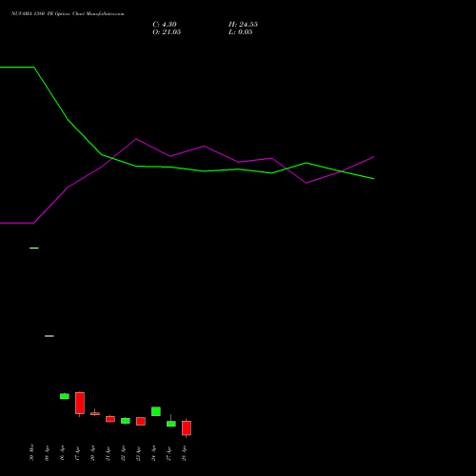Click the 24 Apr date axis label
This screenshot has height=476, width=476.
pyautogui.click(x=153, y=453)
